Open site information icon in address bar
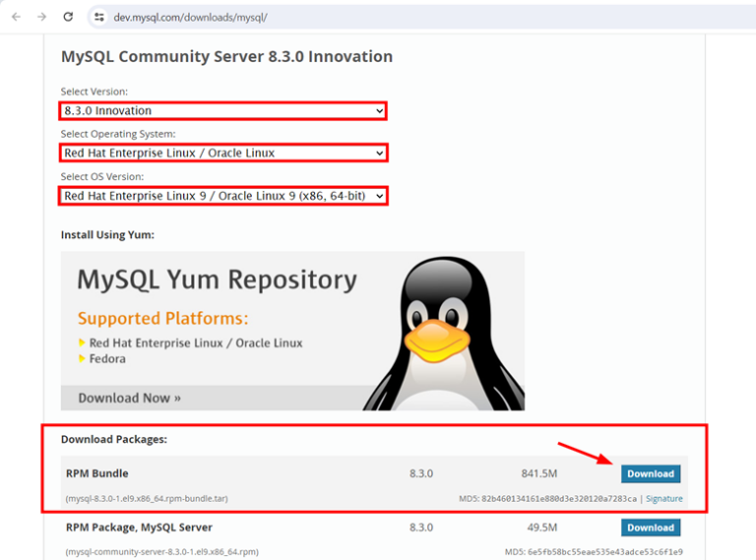This screenshot has height=560, width=756. point(99,18)
